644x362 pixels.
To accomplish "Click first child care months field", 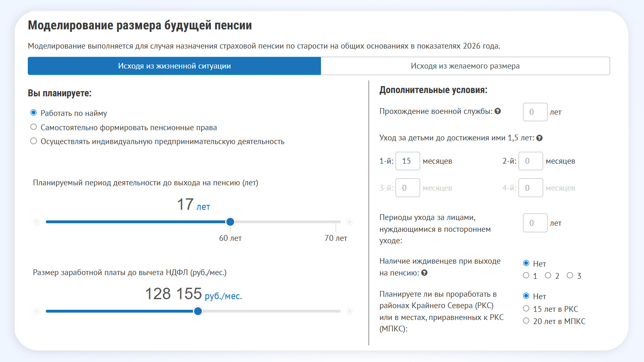I will (407, 161).
